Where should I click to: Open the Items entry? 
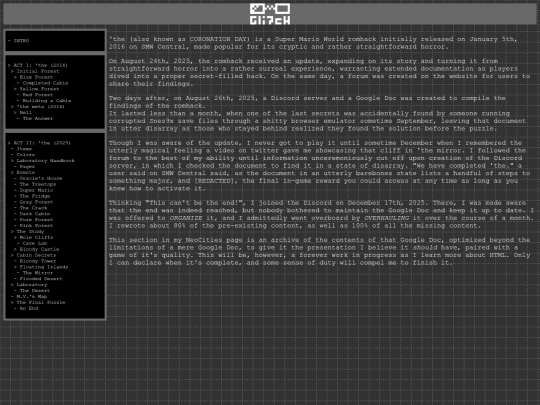tap(24, 149)
